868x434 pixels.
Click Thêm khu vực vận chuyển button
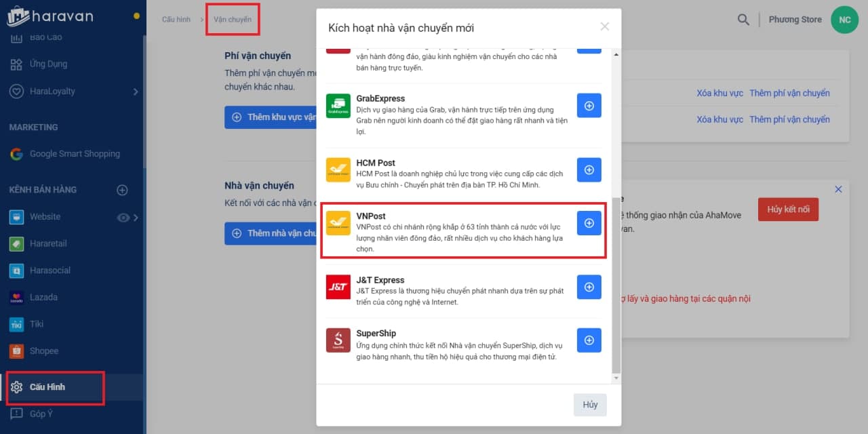(x=271, y=117)
